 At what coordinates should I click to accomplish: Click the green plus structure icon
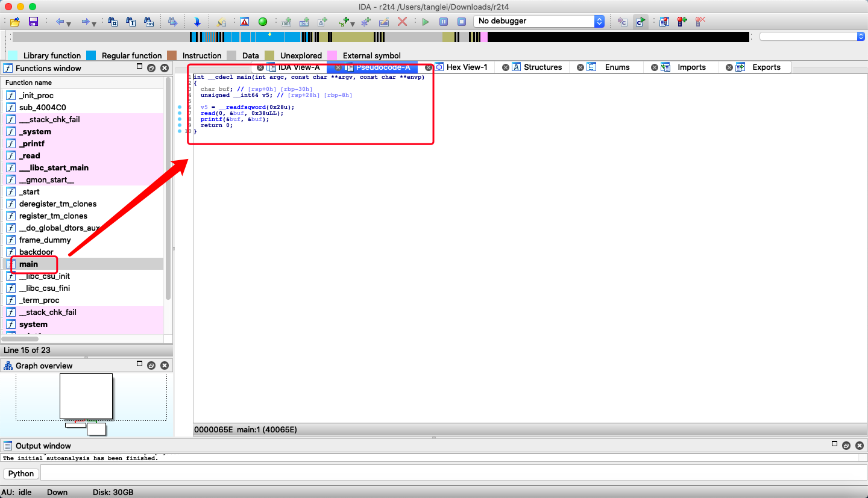(x=344, y=22)
